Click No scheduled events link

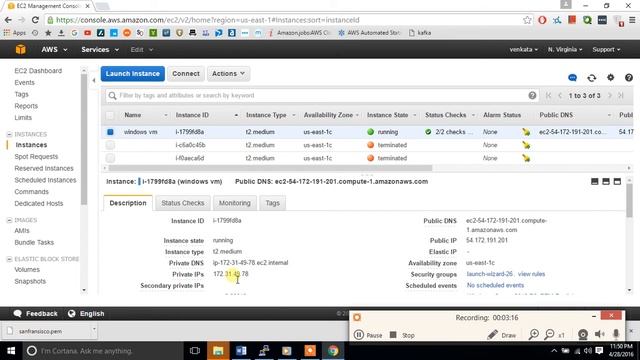coord(495,285)
